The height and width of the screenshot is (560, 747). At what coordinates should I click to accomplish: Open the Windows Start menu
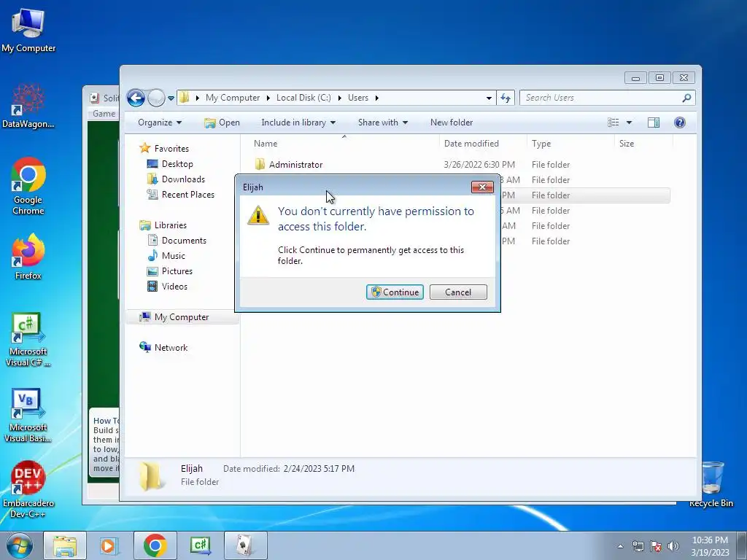pyautogui.click(x=19, y=545)
